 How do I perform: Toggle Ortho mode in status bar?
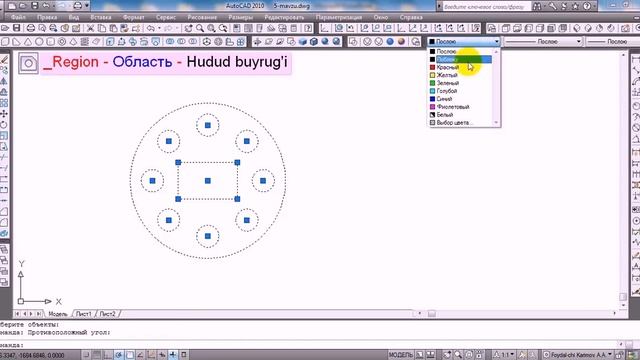108,355
